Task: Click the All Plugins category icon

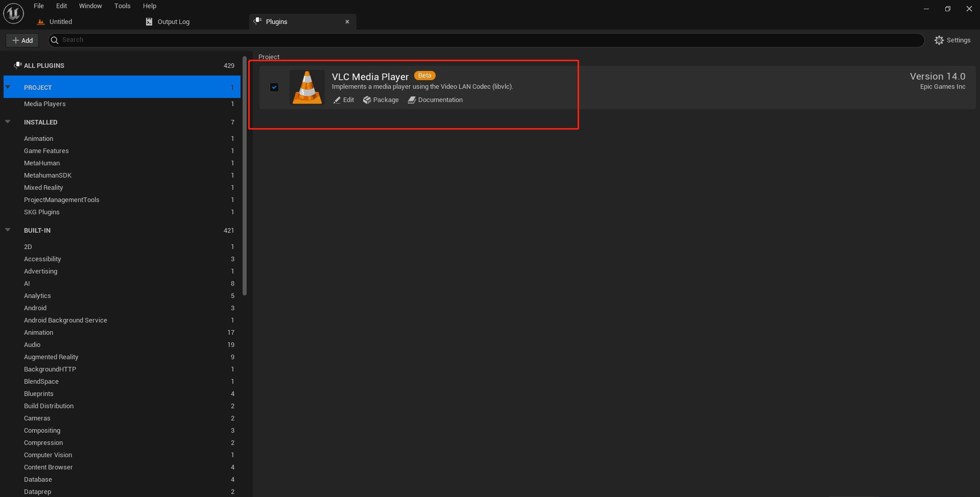Action: pyautogui.click(x=18, y=65)
